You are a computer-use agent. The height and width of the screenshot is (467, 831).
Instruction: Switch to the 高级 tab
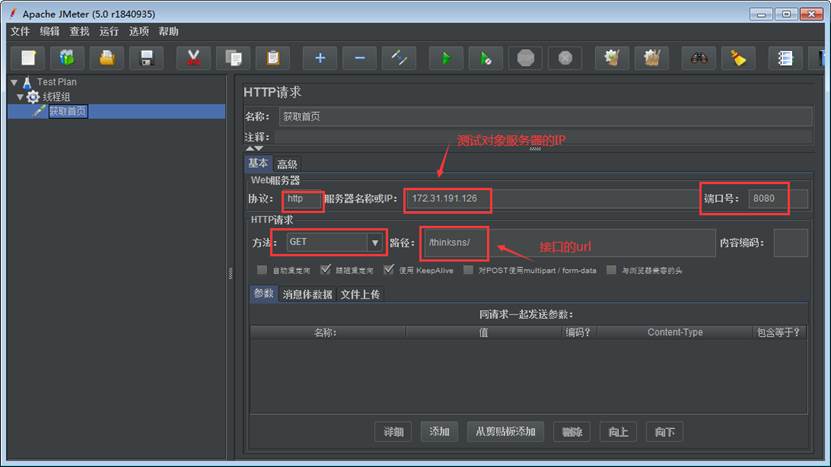pyautogui.click(x=287, y=164)
